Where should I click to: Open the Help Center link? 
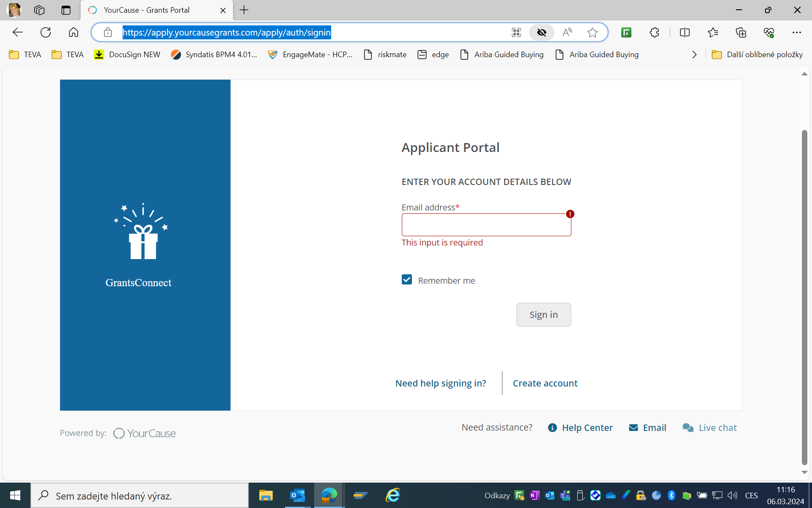tap(580, 428)
